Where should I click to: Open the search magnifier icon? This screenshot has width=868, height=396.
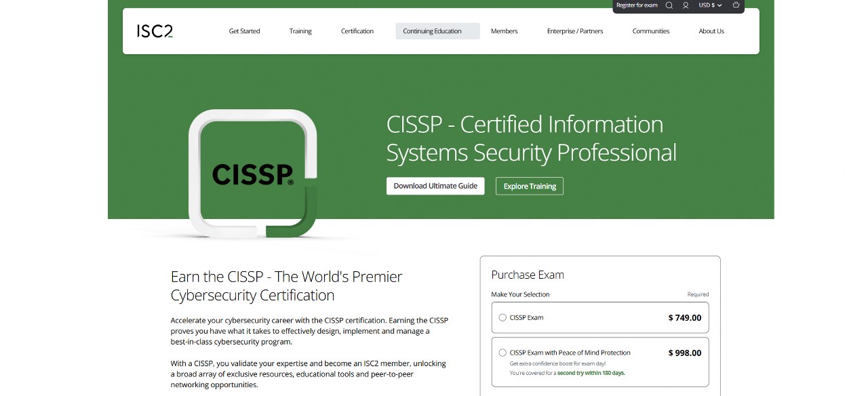[x=669, y=5]
